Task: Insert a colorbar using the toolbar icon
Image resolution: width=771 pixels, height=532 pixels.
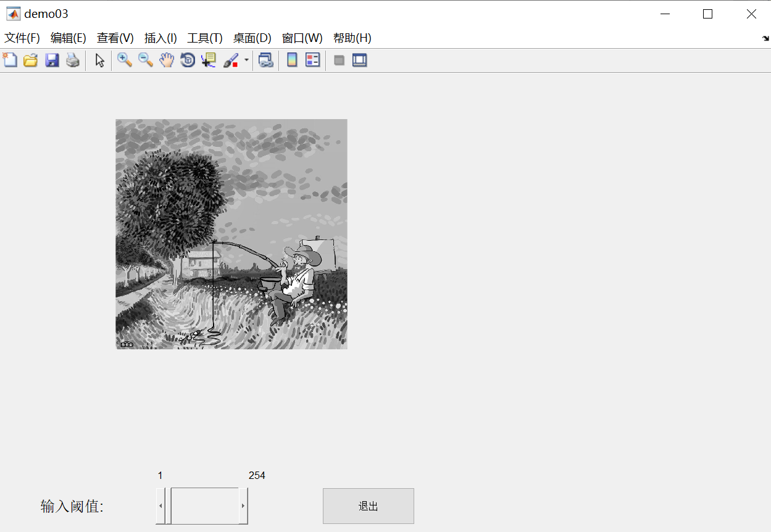Action: pos(292,60)
